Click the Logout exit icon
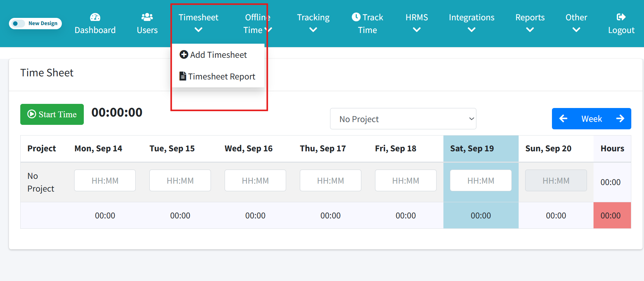 (621, 17)
